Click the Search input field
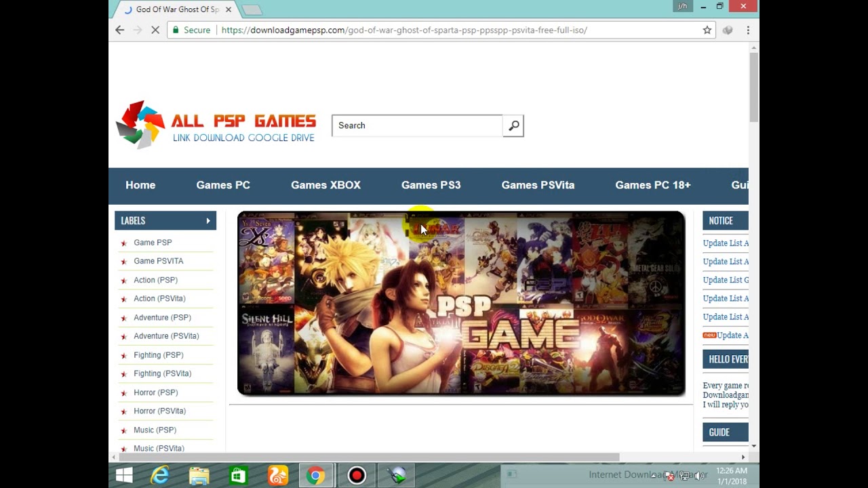 [x=417, y=125]
